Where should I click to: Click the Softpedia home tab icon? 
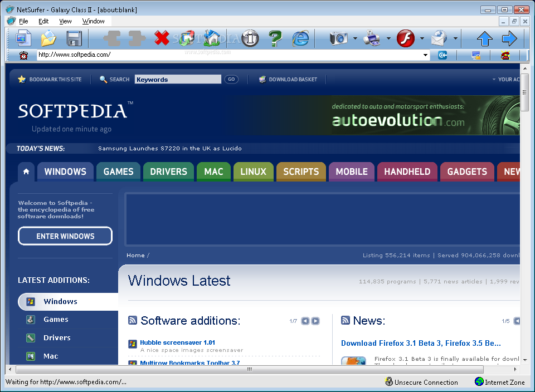click(26, 171)
